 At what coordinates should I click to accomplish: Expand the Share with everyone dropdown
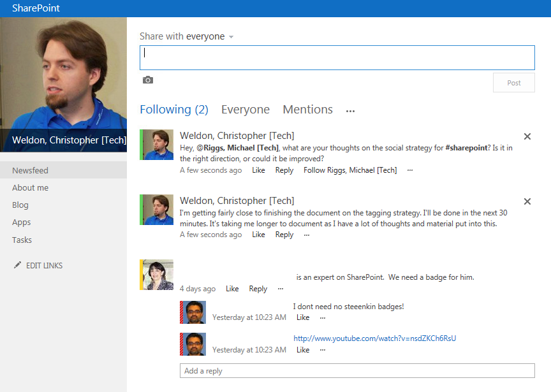pos(231,37)
